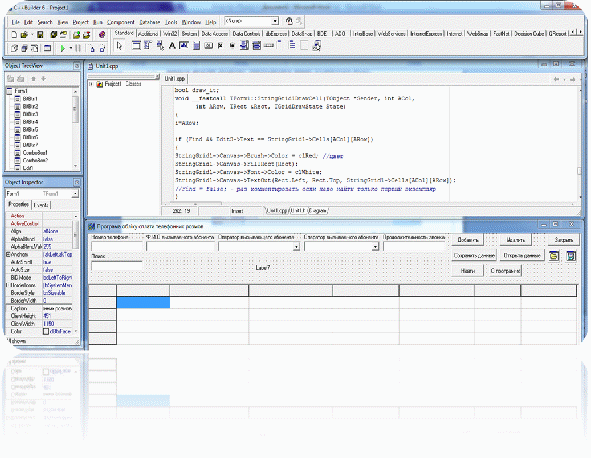The height and width of the screenshot is (458, 591).
Task: Expand the Project1 - Classes node
Action: pos(91,84)
